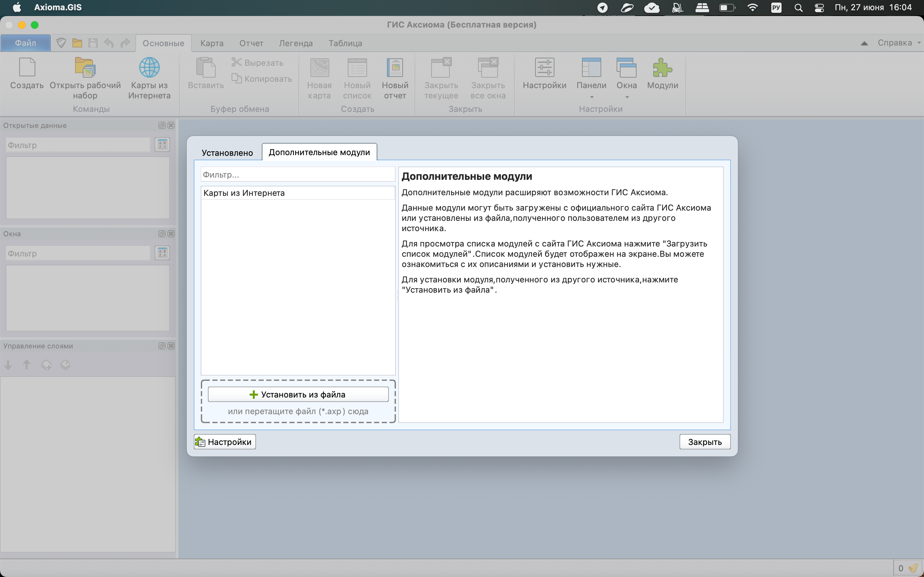
Task: Click the Создать blank document icon
Action: [x=27, y=68]
